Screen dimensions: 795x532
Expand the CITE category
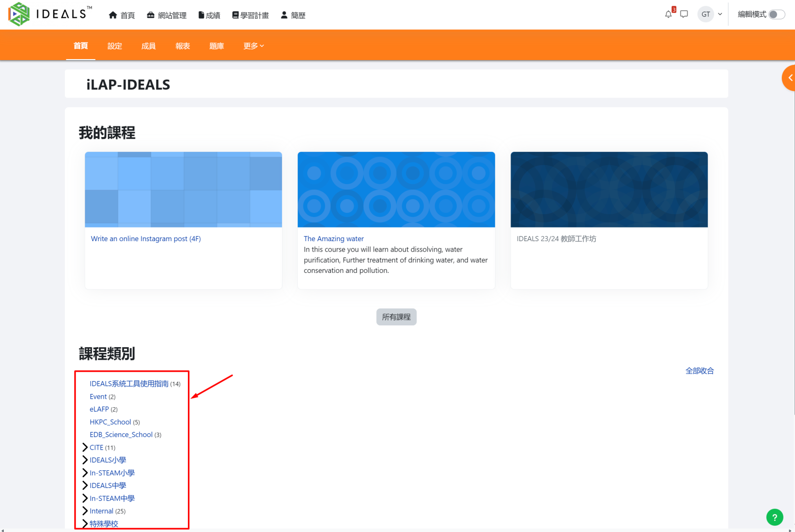pos(85,447)
